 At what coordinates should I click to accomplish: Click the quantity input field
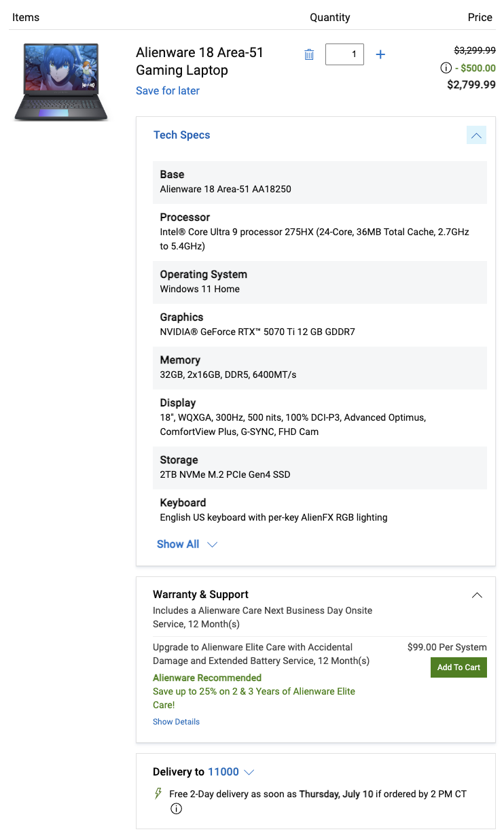pyautogui.click(x=344, y=54)
